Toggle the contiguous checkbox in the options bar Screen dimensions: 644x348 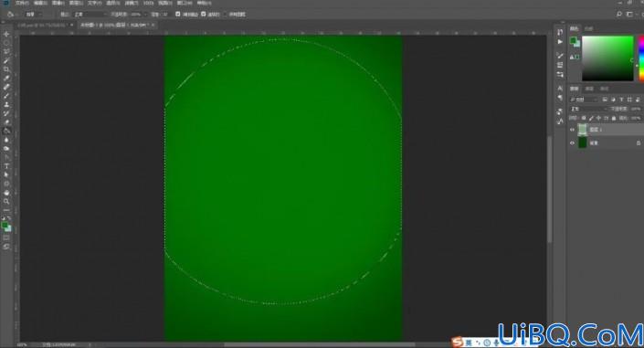(x=204, y=14)
